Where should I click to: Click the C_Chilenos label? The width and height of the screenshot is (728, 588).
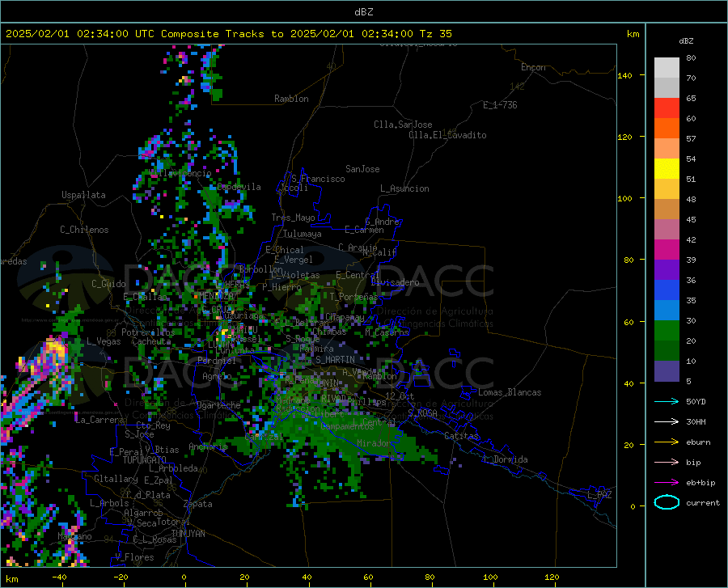(x=84, y=230)
